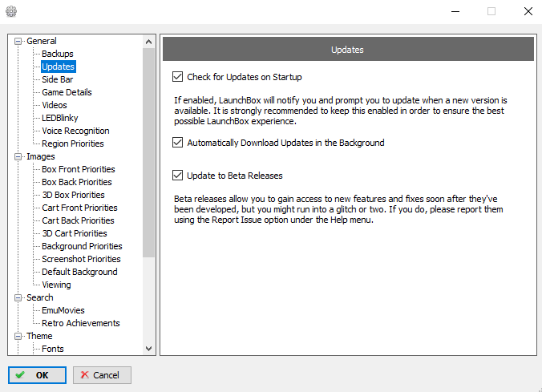Disable Automatically Download Updates in the Background

(x=177, y=142)
